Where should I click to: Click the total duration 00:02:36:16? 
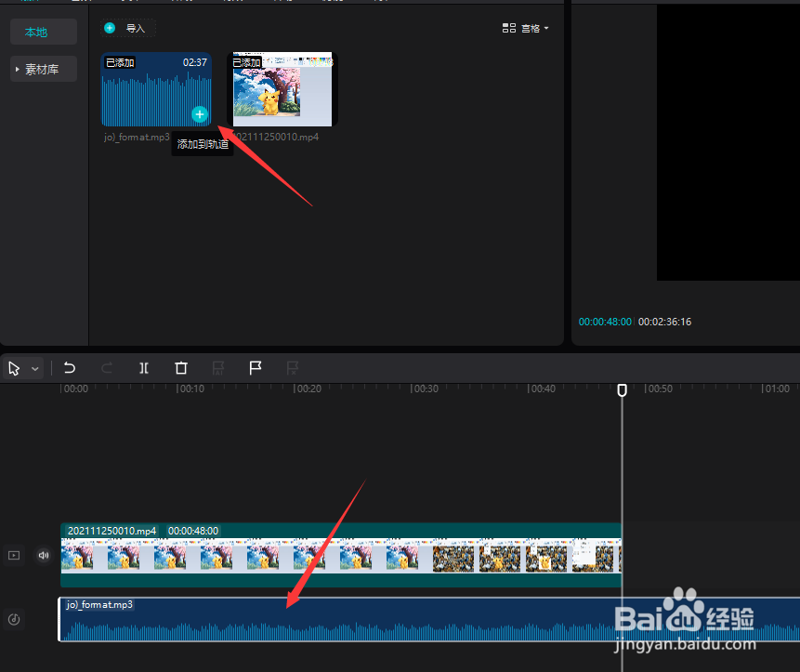[x=664, y=322]
